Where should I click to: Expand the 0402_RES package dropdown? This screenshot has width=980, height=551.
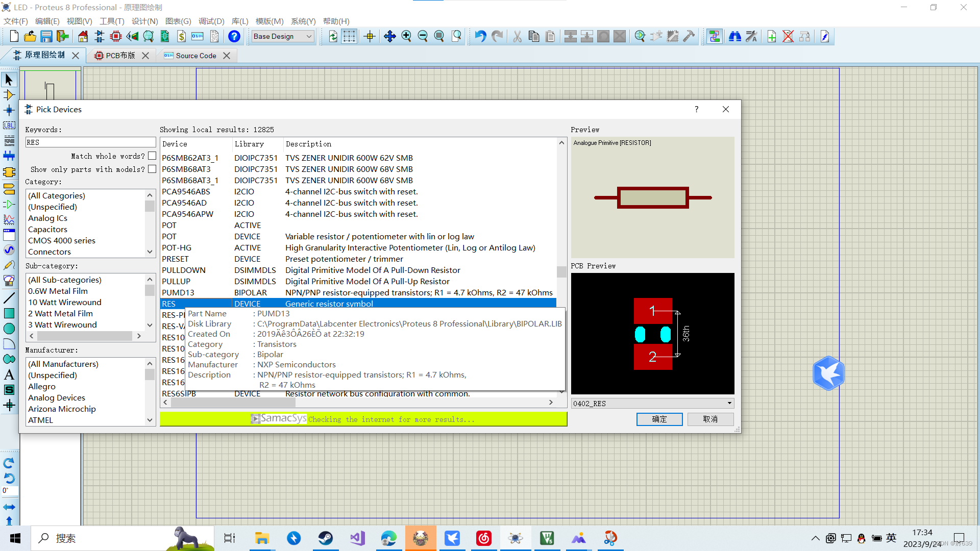click(x=729, y=403)
